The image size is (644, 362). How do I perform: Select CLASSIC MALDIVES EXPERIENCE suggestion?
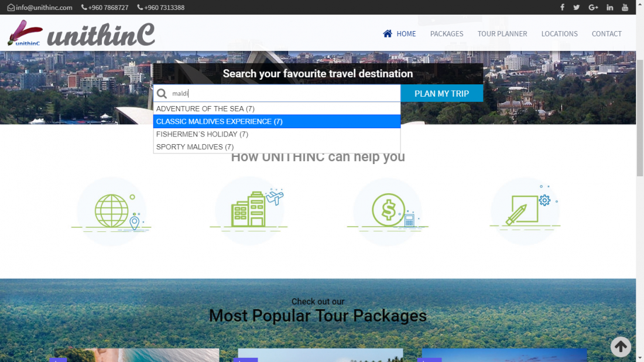tap(277, 122)
